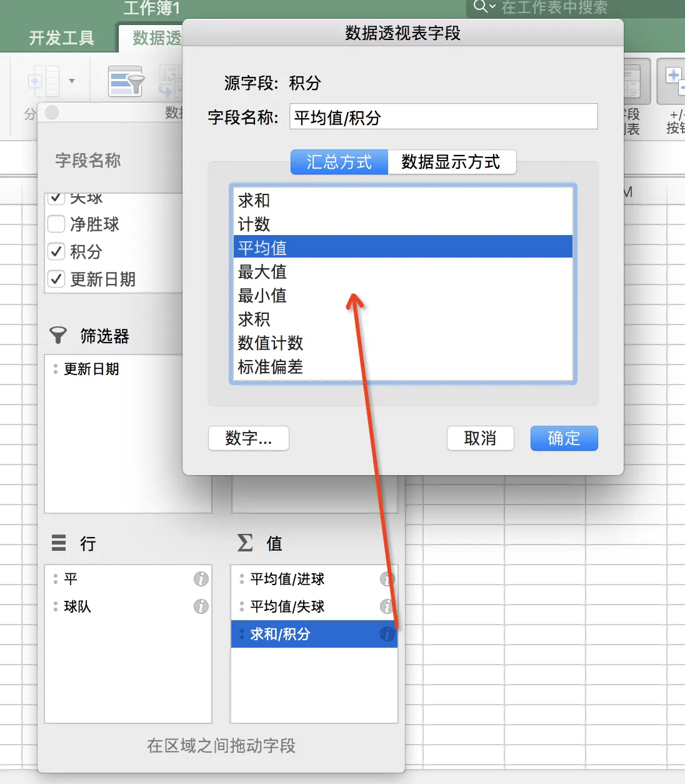Image resolution: width=685 pixels, height=784 pixels.
Task: Click the group ribbon icon
Action: [44, 81]
